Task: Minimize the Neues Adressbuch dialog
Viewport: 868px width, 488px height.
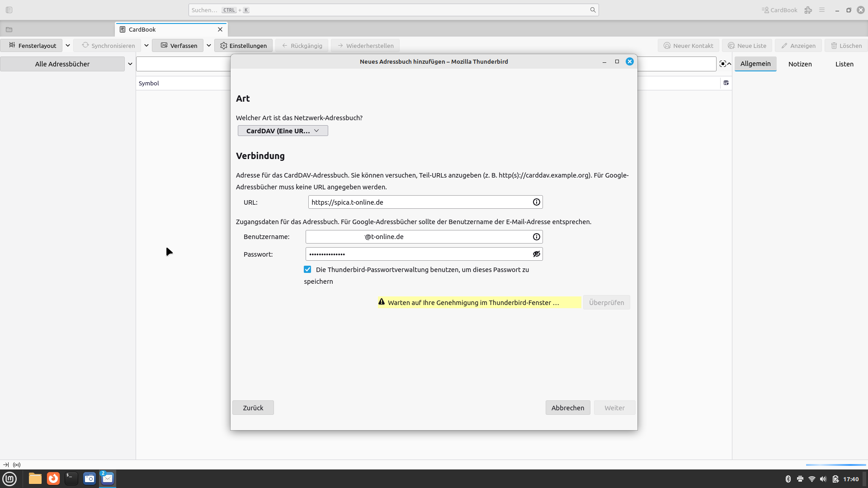Action: point(604,61)
